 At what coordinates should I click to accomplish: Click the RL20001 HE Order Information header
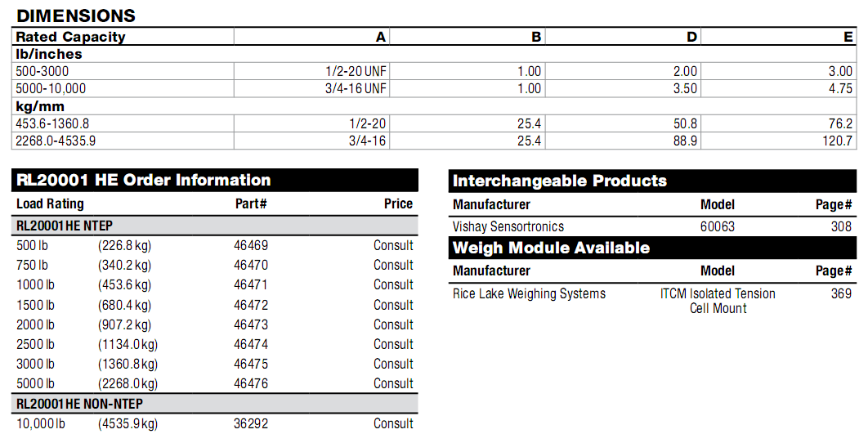click(144, 181)
